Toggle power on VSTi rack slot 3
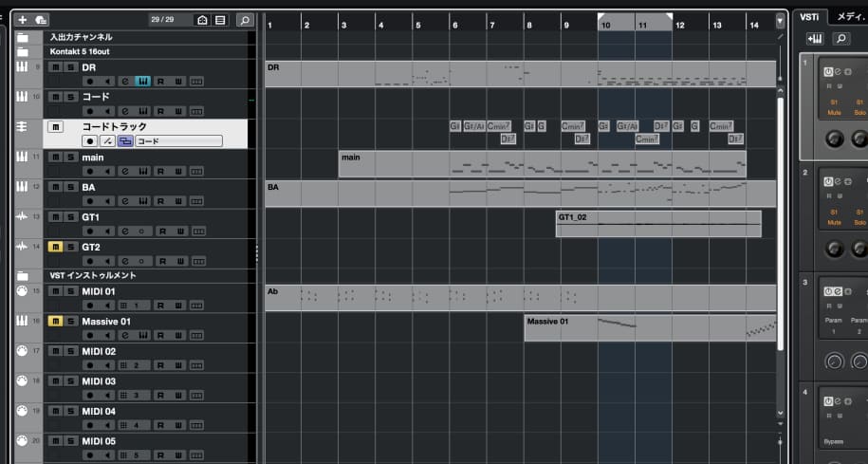868x464 pixels. [x=828, y=290]
